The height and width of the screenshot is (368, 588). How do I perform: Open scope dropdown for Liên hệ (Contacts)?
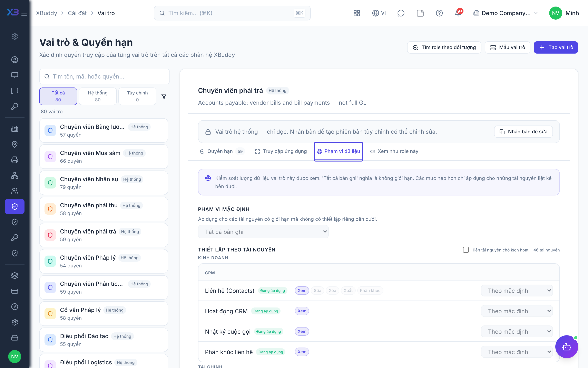(x=517, y=291)
